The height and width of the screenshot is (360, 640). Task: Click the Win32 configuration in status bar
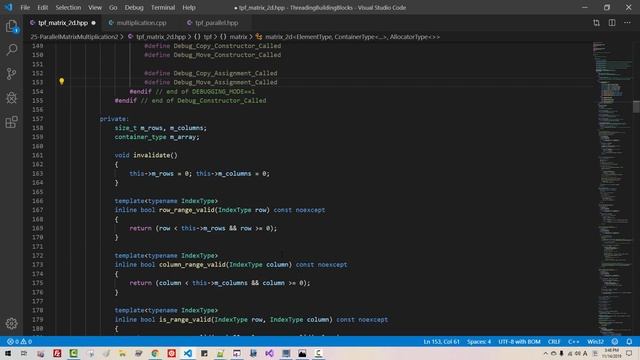[x=595, y=342]
